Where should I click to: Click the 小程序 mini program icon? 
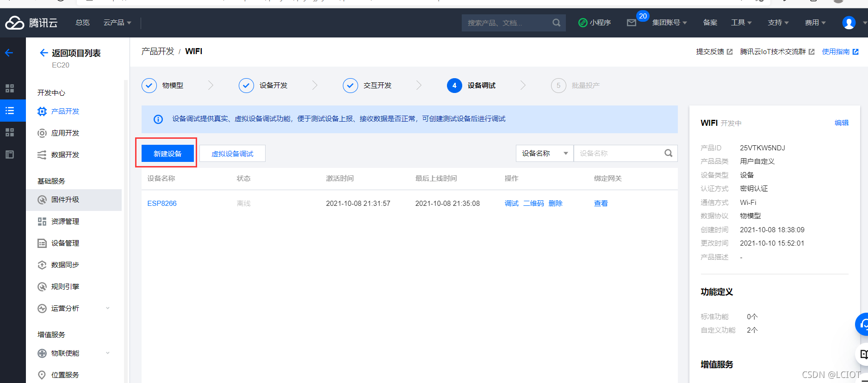click(x=583, y=23)
